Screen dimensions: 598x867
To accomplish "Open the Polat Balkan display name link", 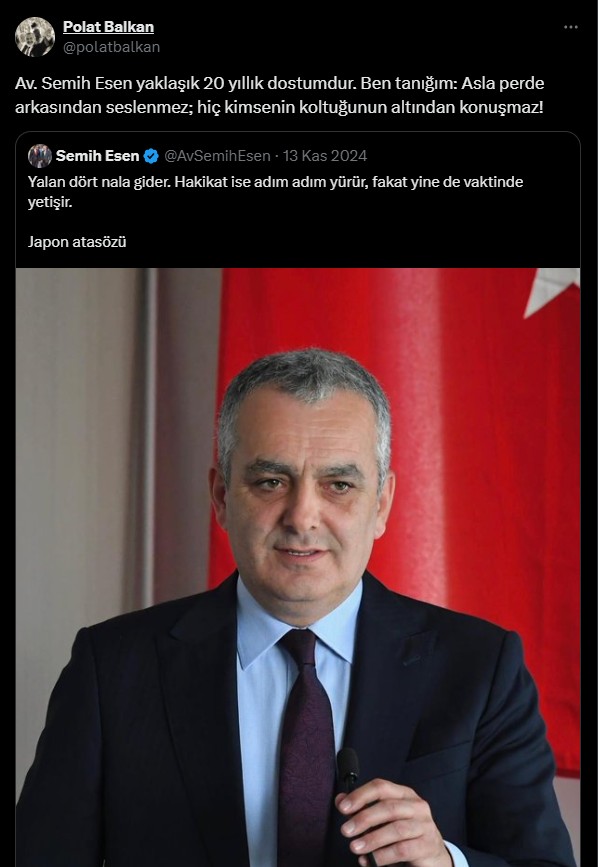I will (x=108, y=27).
